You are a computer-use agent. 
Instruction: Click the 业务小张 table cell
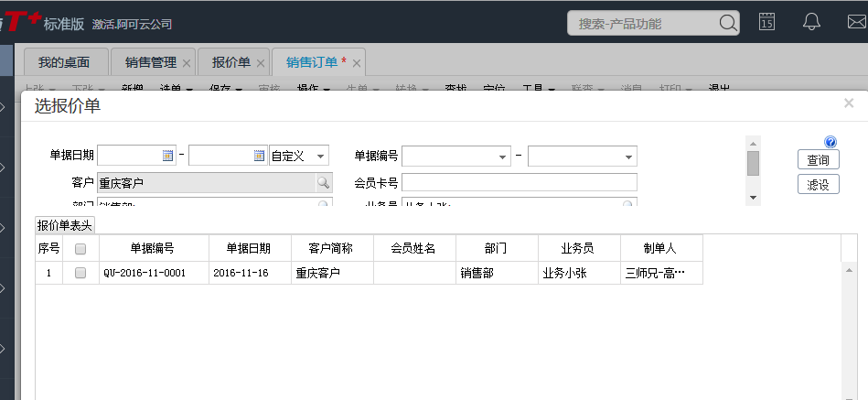pyautogui.click(x=580, y=273)
